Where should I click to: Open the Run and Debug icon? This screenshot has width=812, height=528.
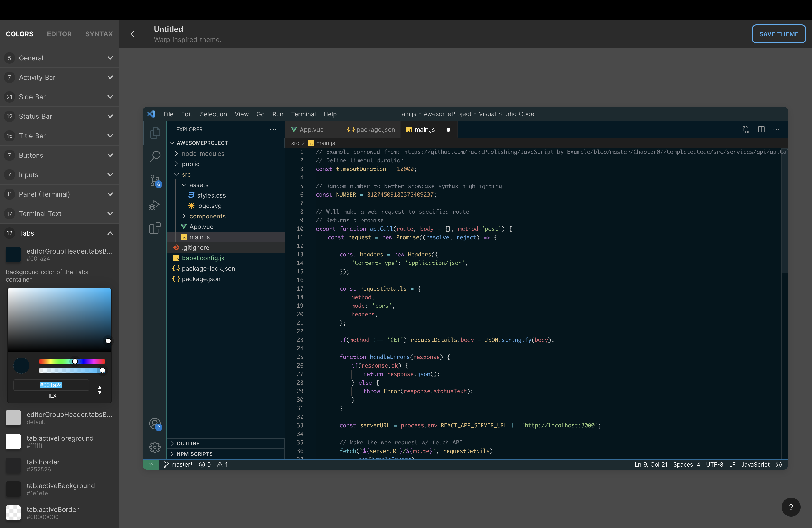point(155,205)
